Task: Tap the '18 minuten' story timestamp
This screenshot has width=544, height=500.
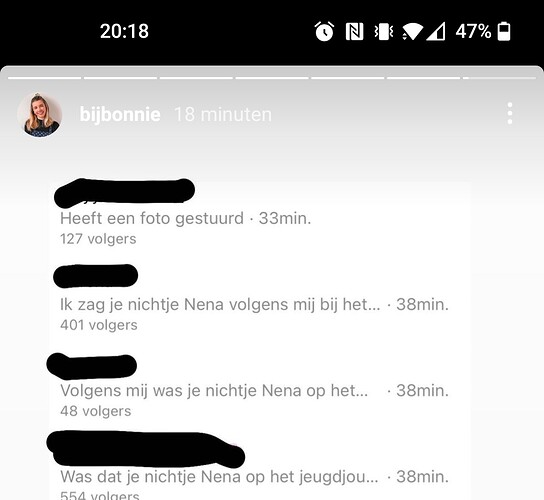Action: 223,114
